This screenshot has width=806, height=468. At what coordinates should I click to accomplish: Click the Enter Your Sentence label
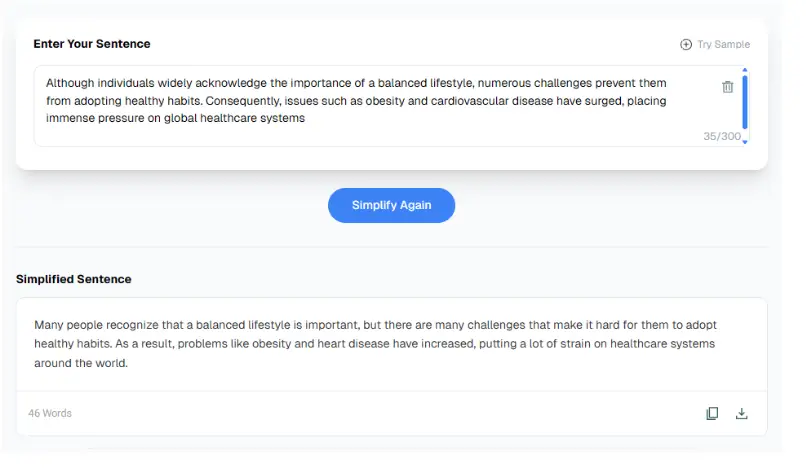(x=92, y=44)
